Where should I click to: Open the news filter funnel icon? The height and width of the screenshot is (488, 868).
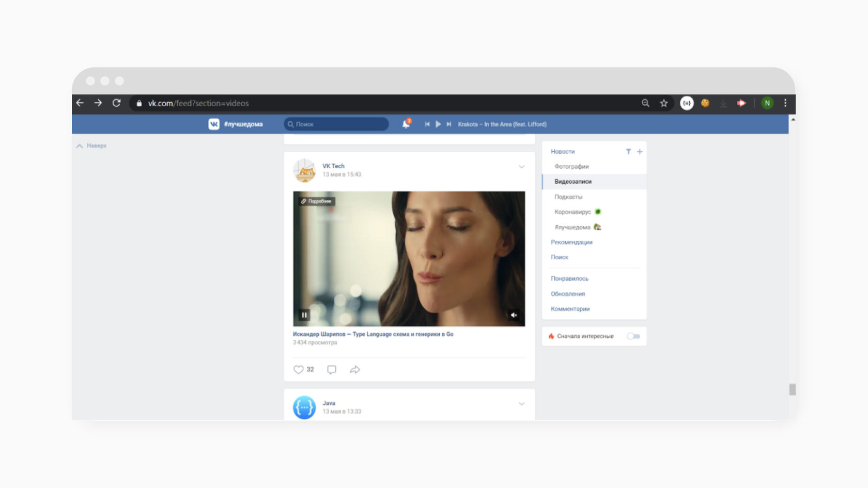[x=628, y=151]
